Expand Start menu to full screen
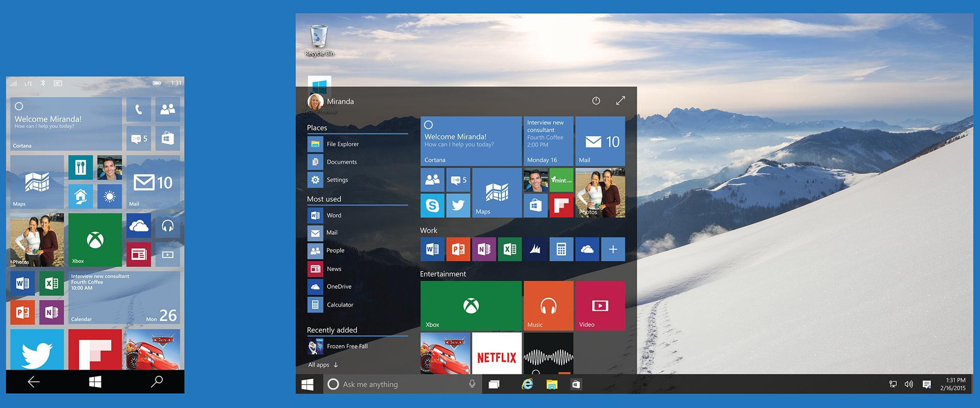Screen dimensions: 980x408 coord(620,101)
